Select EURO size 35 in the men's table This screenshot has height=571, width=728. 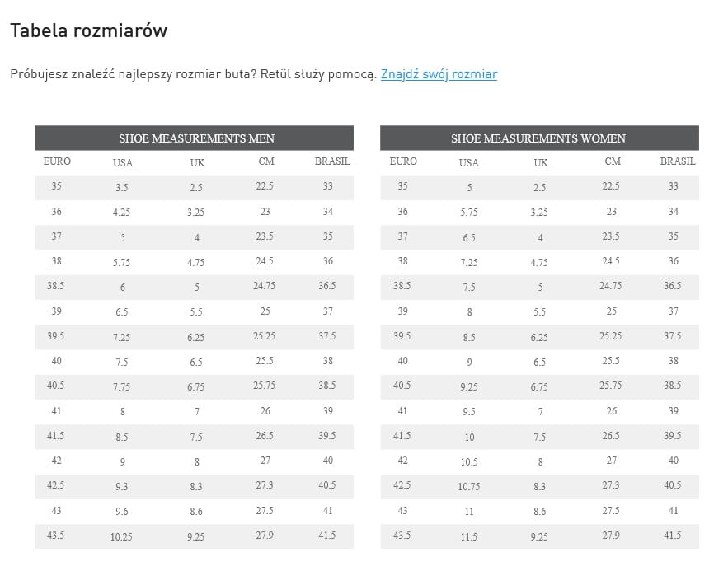pos(56,186)
